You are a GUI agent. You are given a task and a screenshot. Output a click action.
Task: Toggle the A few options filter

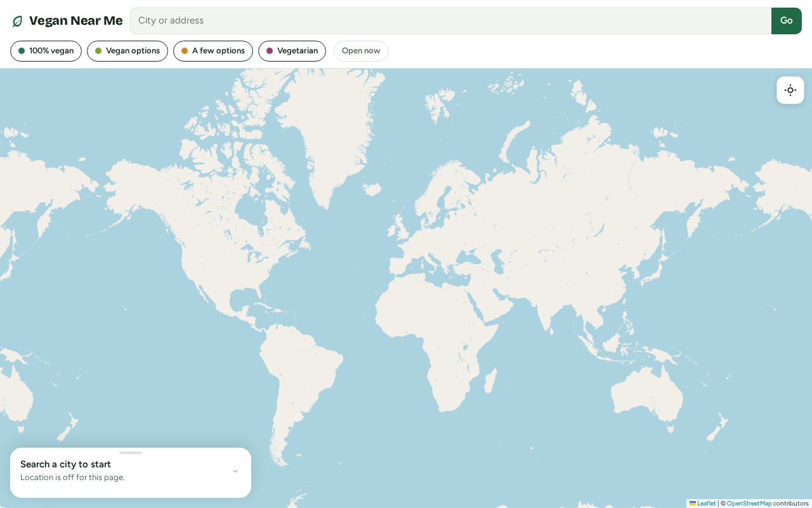point(213,51)
